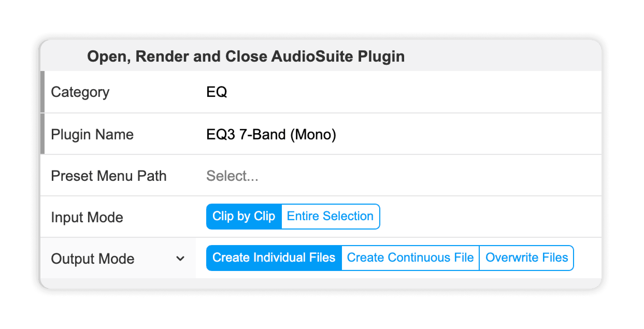Click the Category row label
Image resolution: width=644 pixels, height=329 pixels.
point(80,92)
